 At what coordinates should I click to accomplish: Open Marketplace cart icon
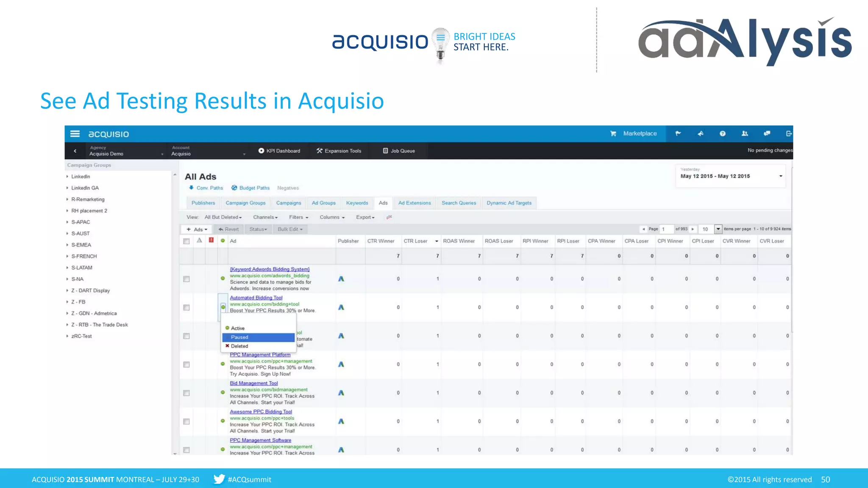click(x=613, y=133)
